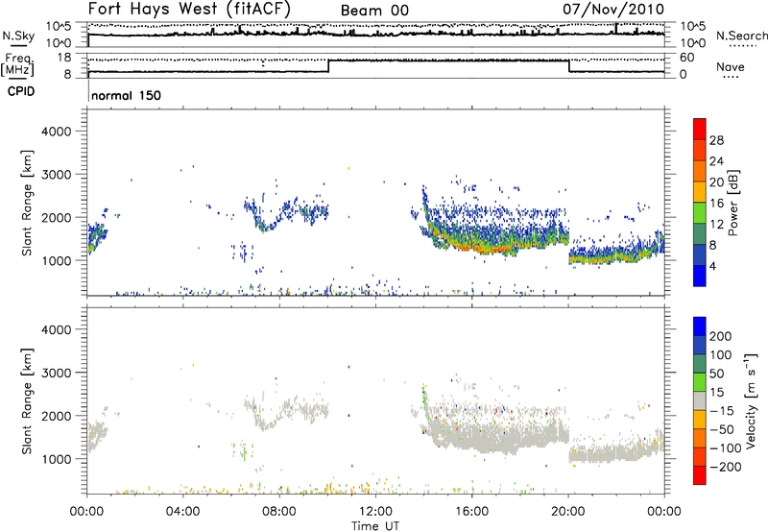Click the 'Nave' legend label
The height and width of the screenshot is (532, 768).
tap(731, 67)
